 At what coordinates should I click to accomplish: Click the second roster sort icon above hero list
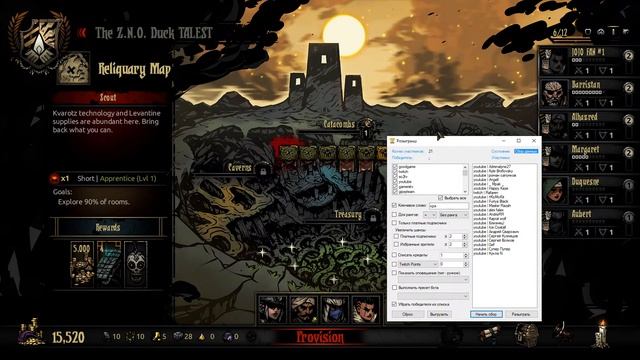click(x=601, y=32)
